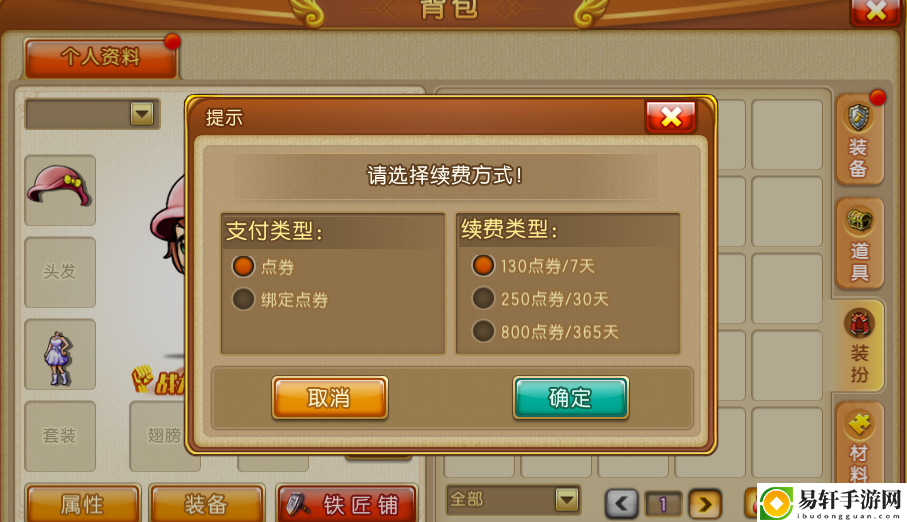The width and height of the screenshot is (907, 522).
Task: Open the 道具 treasure chest tab
Action: (x=860, y=244)
